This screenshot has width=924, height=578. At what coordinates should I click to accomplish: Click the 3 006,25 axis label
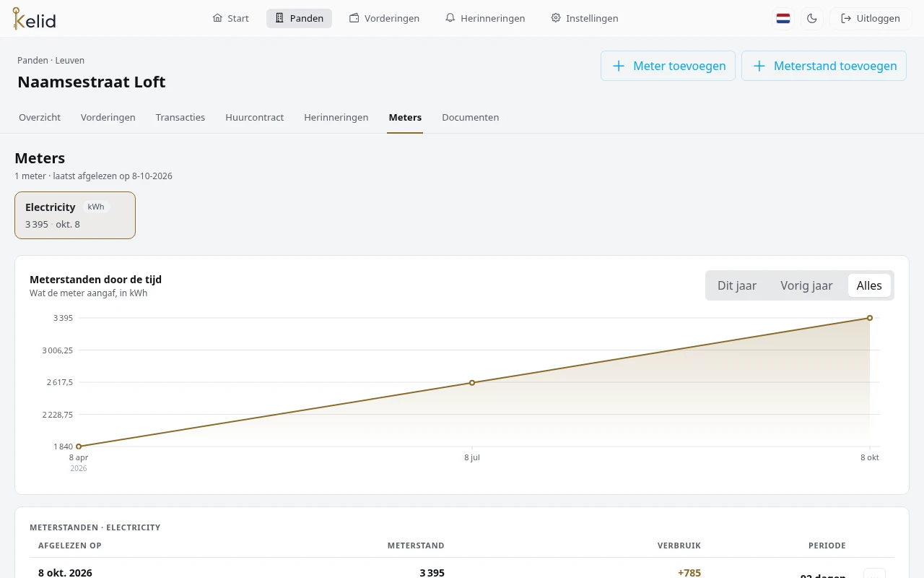[x=58, y=350]
